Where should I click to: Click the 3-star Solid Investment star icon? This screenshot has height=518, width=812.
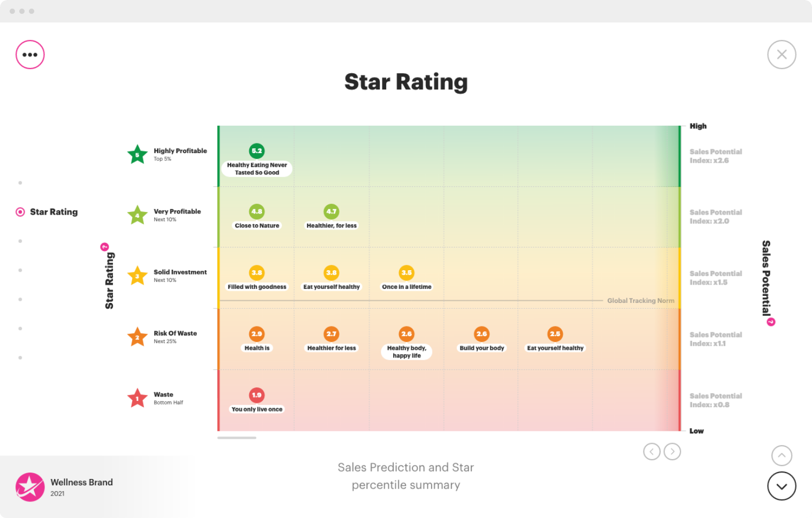[137, 276]
